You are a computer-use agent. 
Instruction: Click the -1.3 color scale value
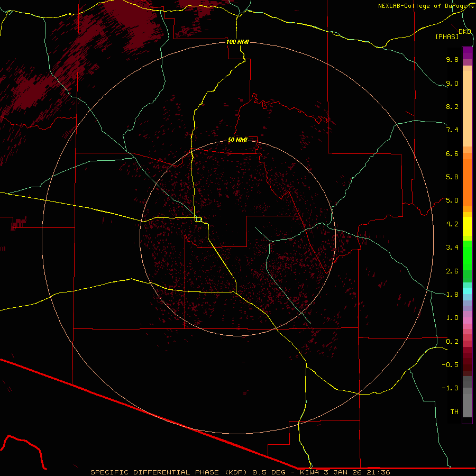[x=450, y=388]
